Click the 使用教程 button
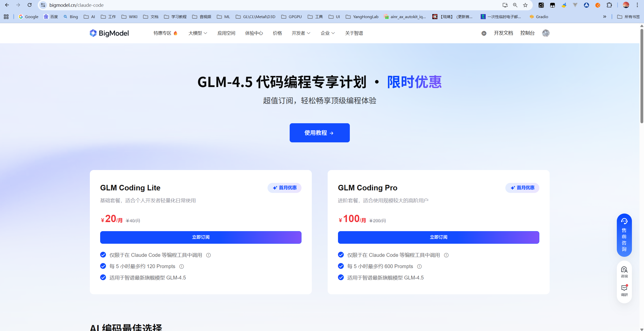 319,133
